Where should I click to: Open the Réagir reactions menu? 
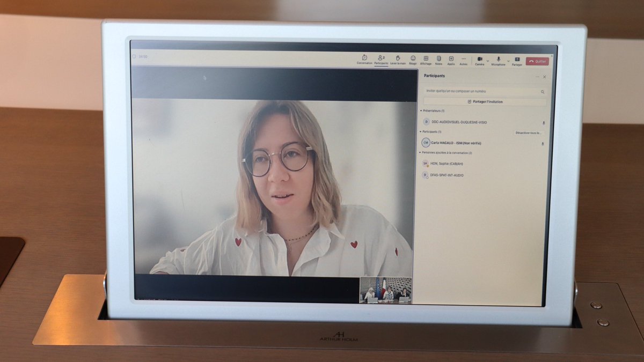click(x=413, y=60)
